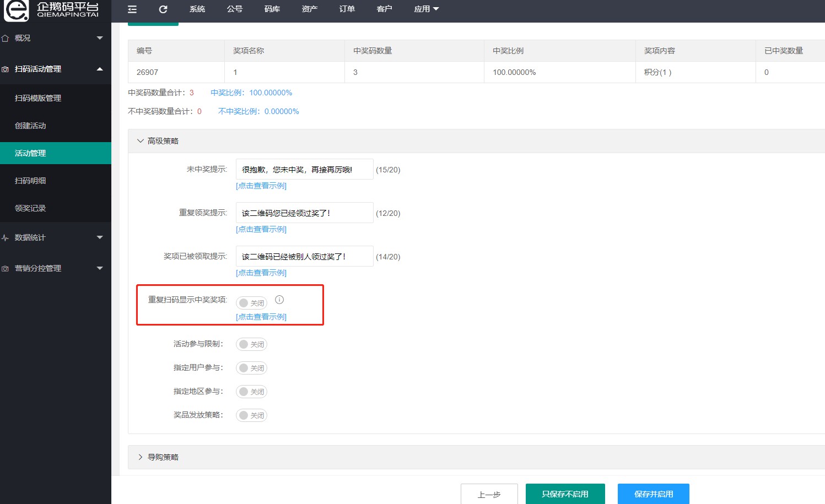The width and height of the screenshot is (825, 504).
Task: Click the camera icon beside 扫码活动管理
Action: pyautogui.click(x=6, y=69)
